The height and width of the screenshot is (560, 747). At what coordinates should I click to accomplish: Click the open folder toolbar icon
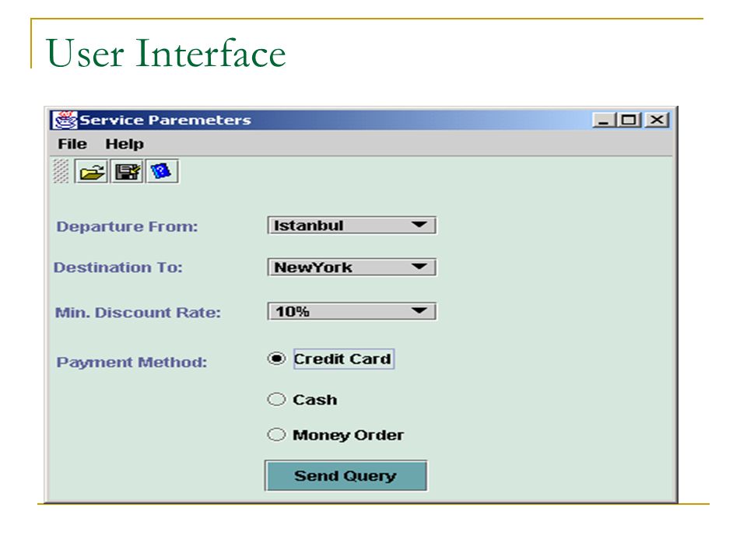91,171
